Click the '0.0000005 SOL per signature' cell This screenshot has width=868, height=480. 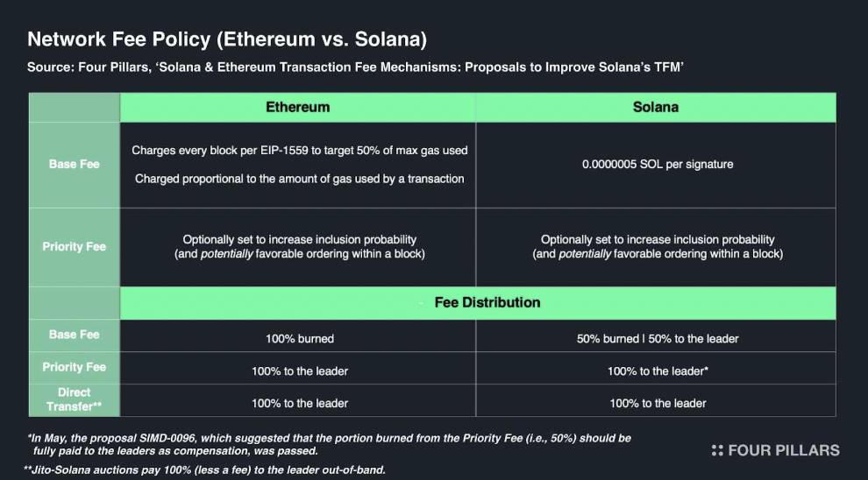coord(657,165)
